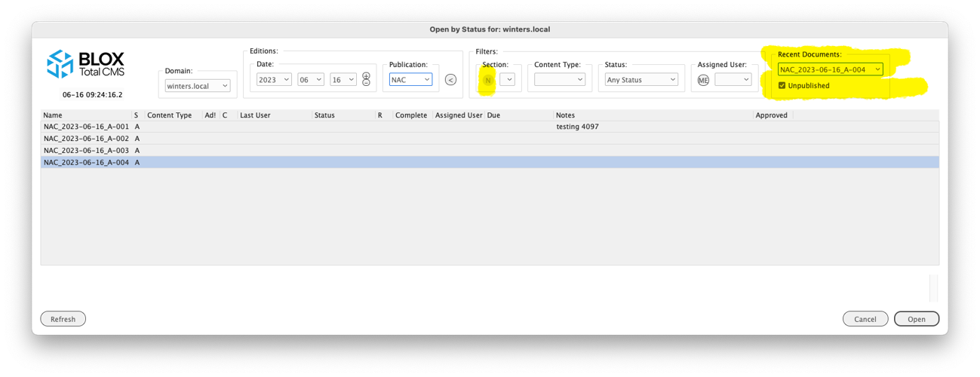
Task: Click the ME assigned user icon
Action: coord(703,80)
